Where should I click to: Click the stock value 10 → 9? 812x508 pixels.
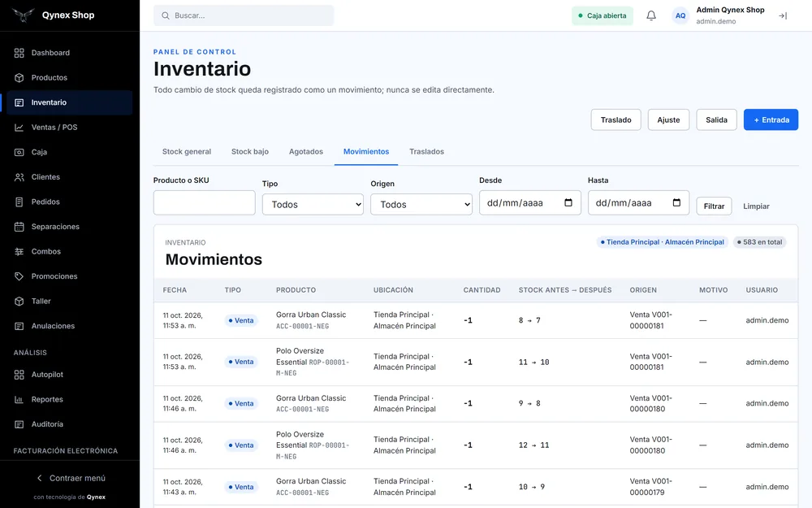(x=531, y=487)
